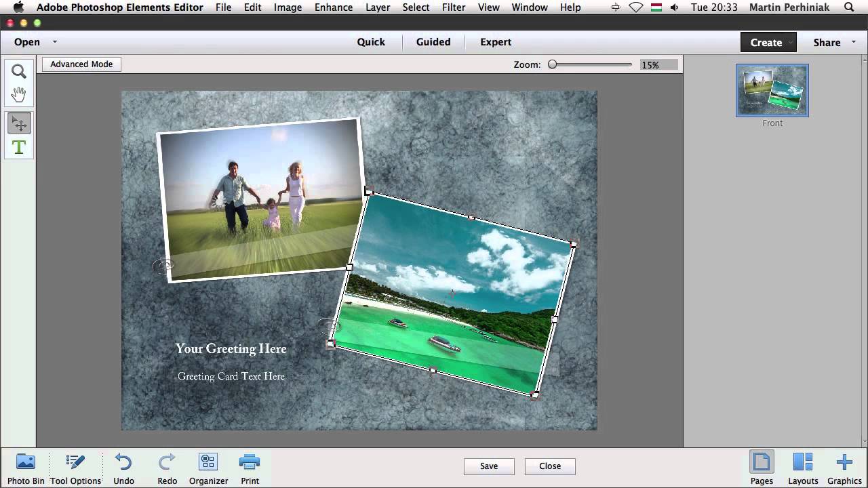The height and width of the screenshot is (488, 868).
Task: Open the Select menu
Action: click(x=416, y=7)
